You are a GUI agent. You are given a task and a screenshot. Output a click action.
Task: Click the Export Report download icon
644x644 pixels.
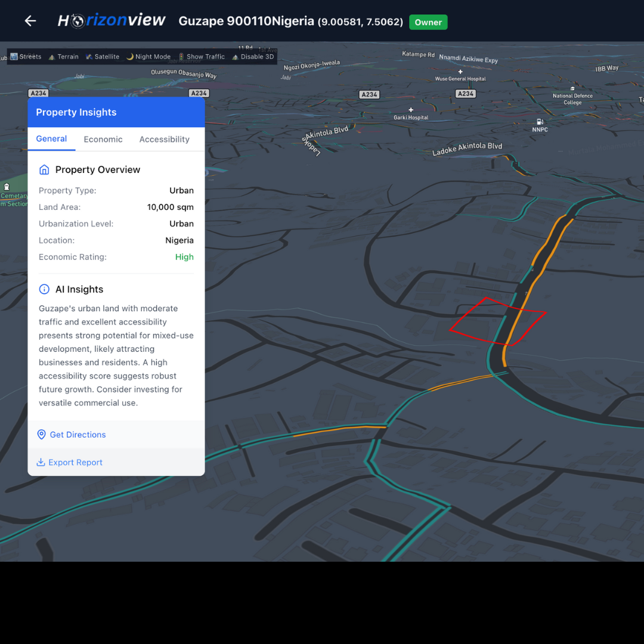click(41, 462)
